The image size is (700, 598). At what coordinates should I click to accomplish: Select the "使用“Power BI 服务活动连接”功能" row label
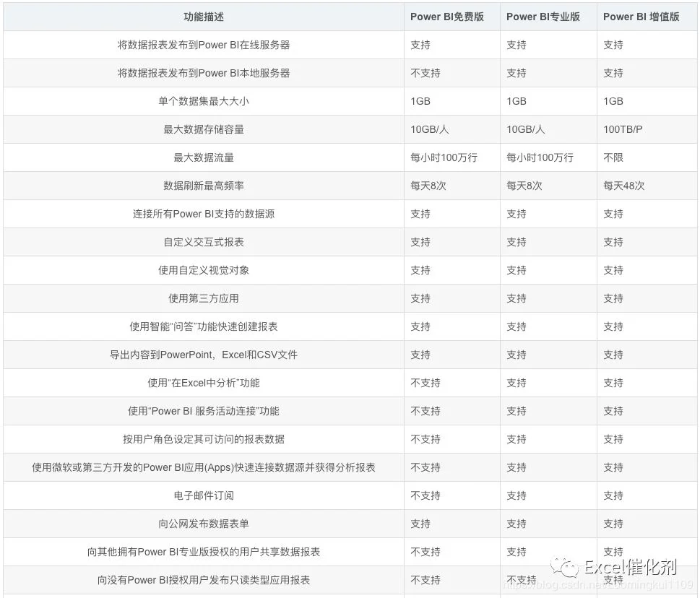204,411
